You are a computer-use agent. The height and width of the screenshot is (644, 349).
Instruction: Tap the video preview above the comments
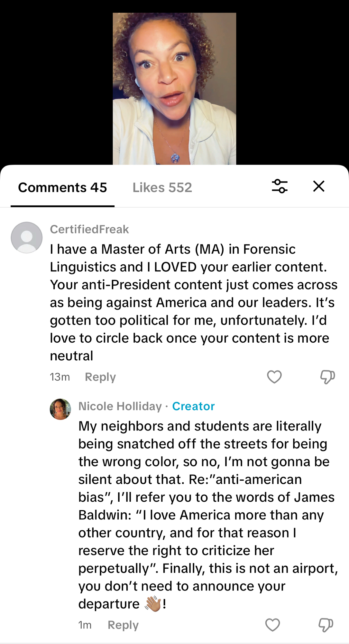click(x=174, y=89)
